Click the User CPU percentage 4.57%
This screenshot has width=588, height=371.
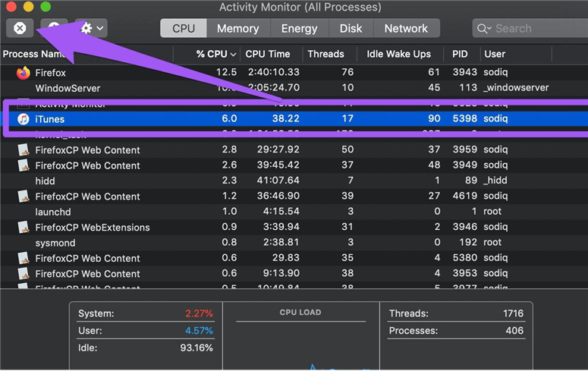199,331
